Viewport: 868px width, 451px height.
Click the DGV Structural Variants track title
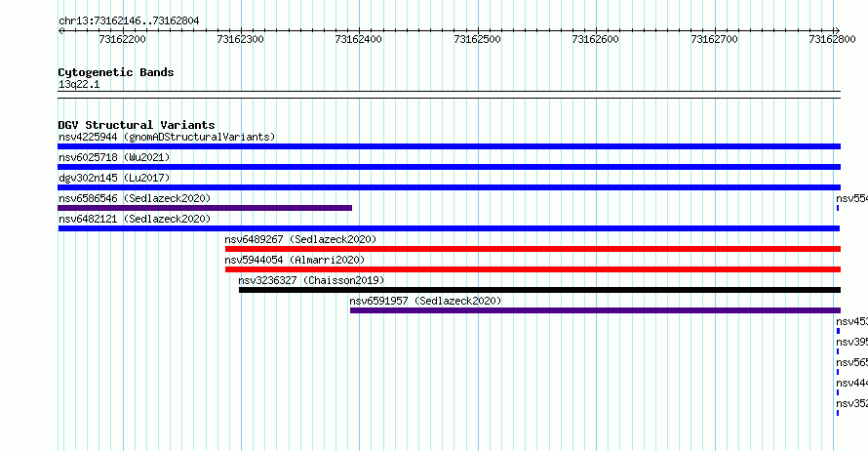(137, 125)
